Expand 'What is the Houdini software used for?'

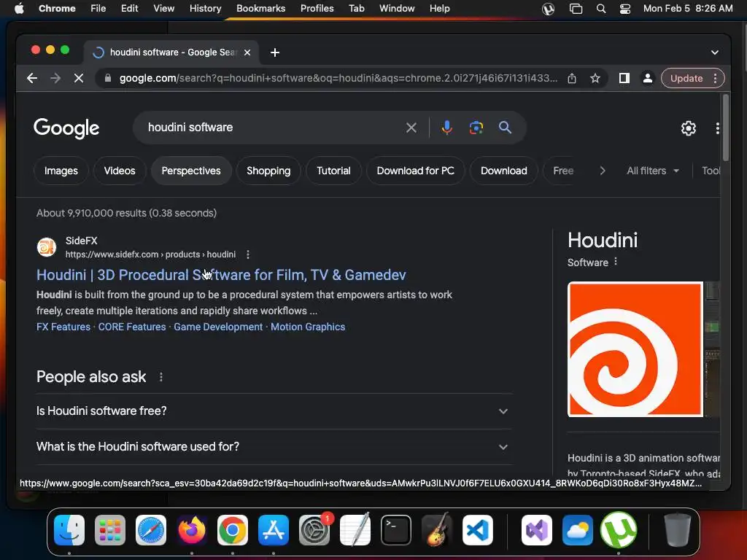[x=274, y=447]
